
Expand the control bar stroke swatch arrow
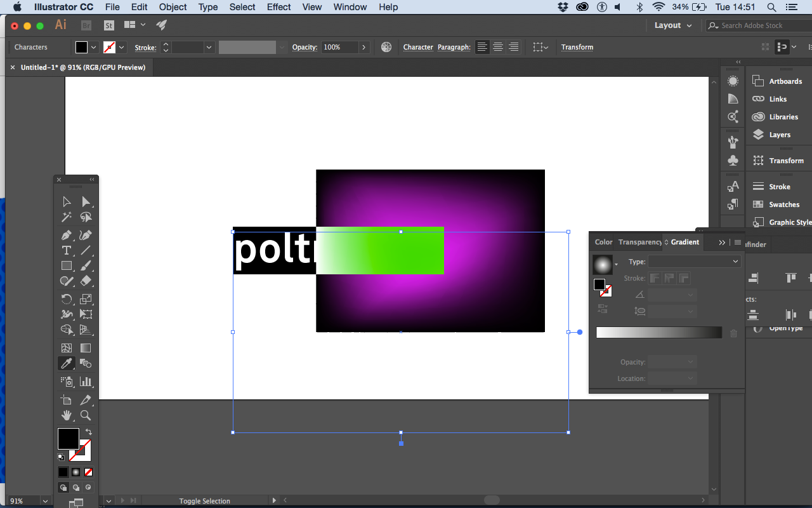pos(122,47)
